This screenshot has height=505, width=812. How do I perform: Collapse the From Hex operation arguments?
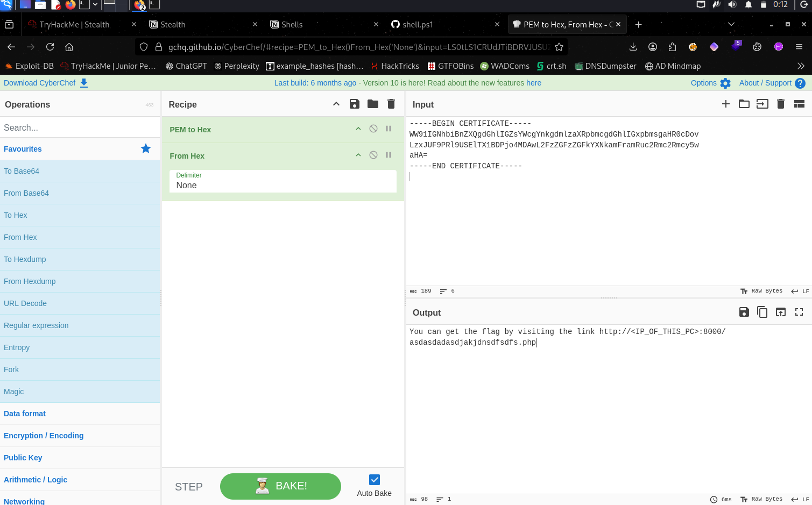pos(358,155)
